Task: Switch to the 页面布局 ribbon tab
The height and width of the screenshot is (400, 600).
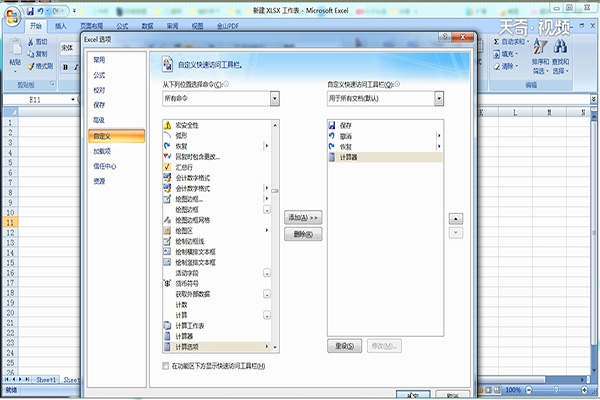Action: pos(91,26)
